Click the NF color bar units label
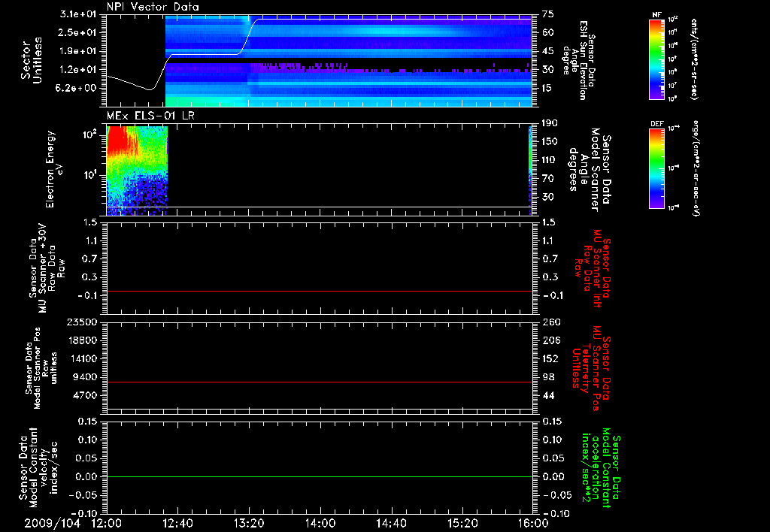Viewport: 770px width, 532px height. coord(694,59)
